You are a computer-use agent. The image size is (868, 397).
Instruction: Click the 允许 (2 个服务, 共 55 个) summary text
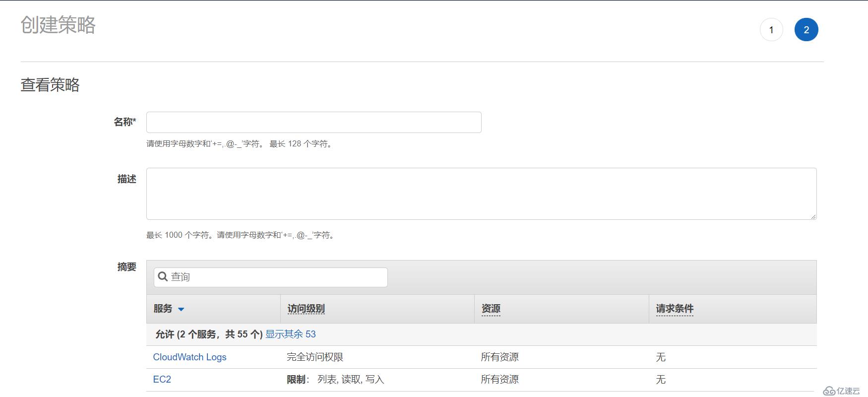click(209, 334)
